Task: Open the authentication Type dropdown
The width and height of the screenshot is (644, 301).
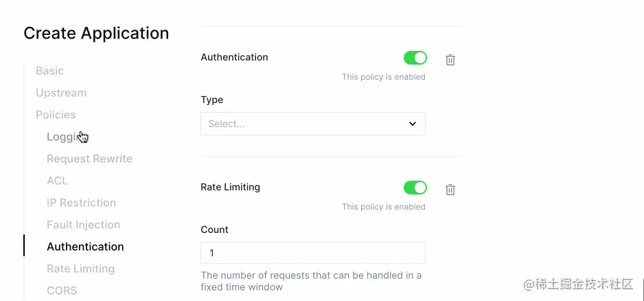Action: coord(312,124)
